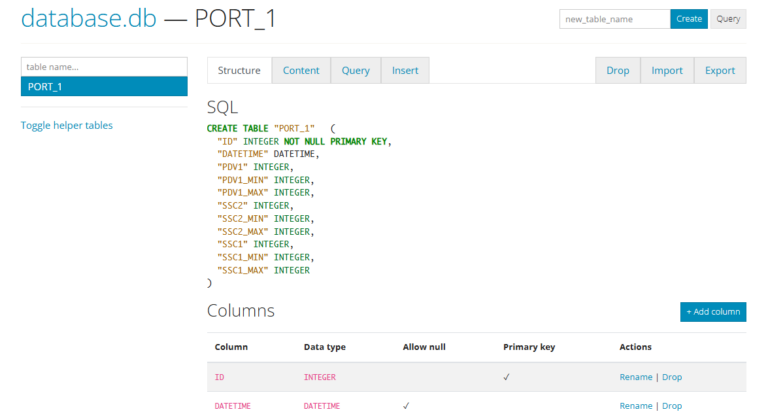Click the Drop table button
The image size is (768, 416).
point(618,70)
